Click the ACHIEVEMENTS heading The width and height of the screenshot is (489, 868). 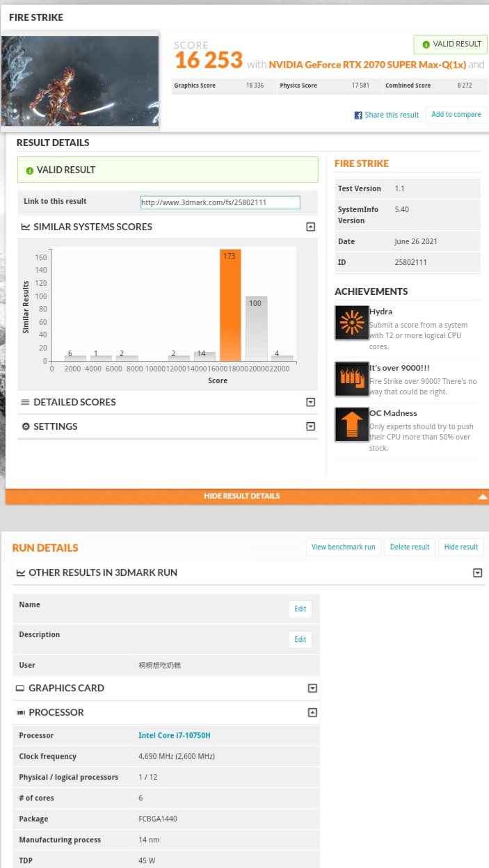click(x=371, y=291)
